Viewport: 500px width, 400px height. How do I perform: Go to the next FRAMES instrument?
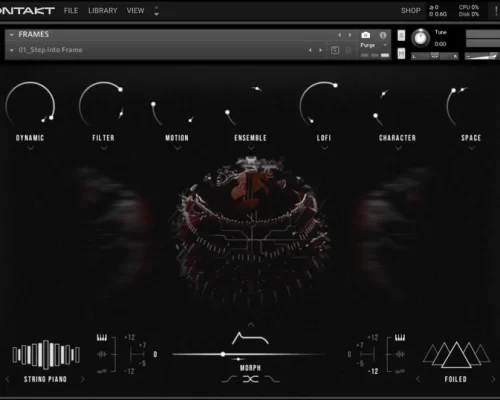click(x=350, y=35)
